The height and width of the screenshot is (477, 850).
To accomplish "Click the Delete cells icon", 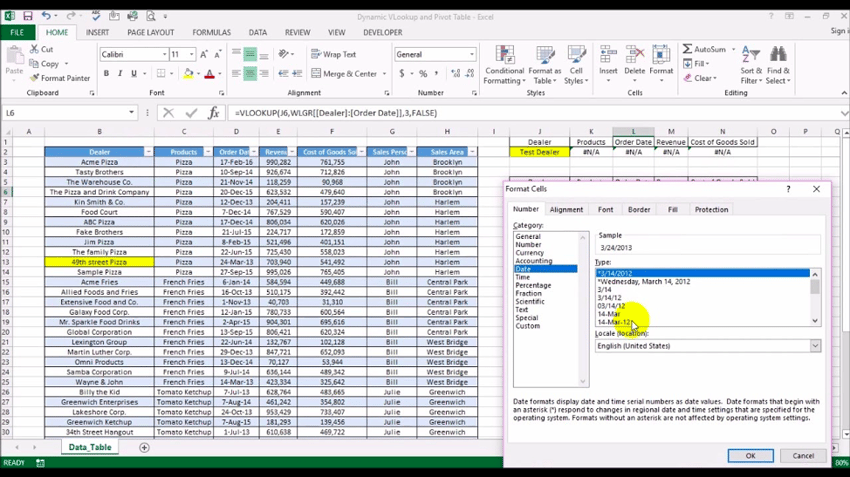I will (x=634, y=55).
